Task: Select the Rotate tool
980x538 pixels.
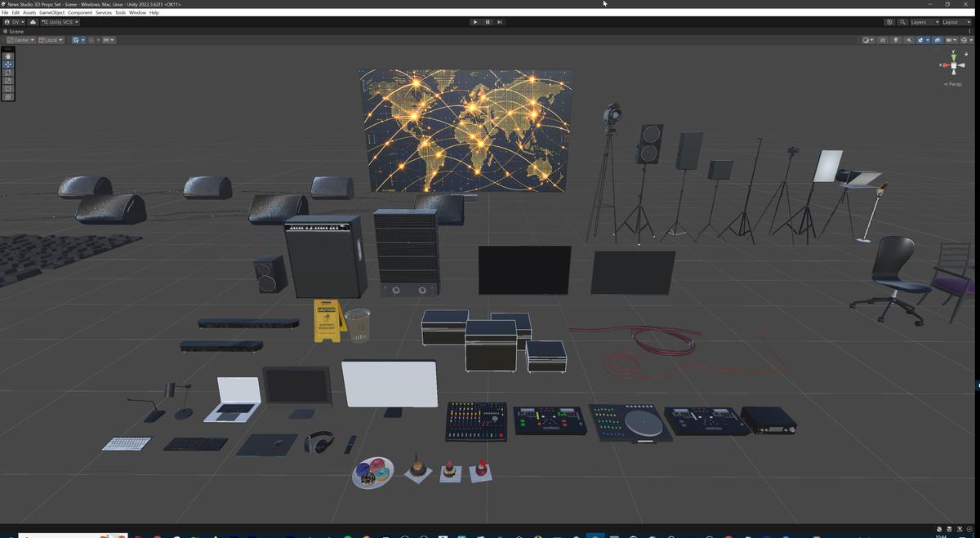Action: [x=8, y=73]
